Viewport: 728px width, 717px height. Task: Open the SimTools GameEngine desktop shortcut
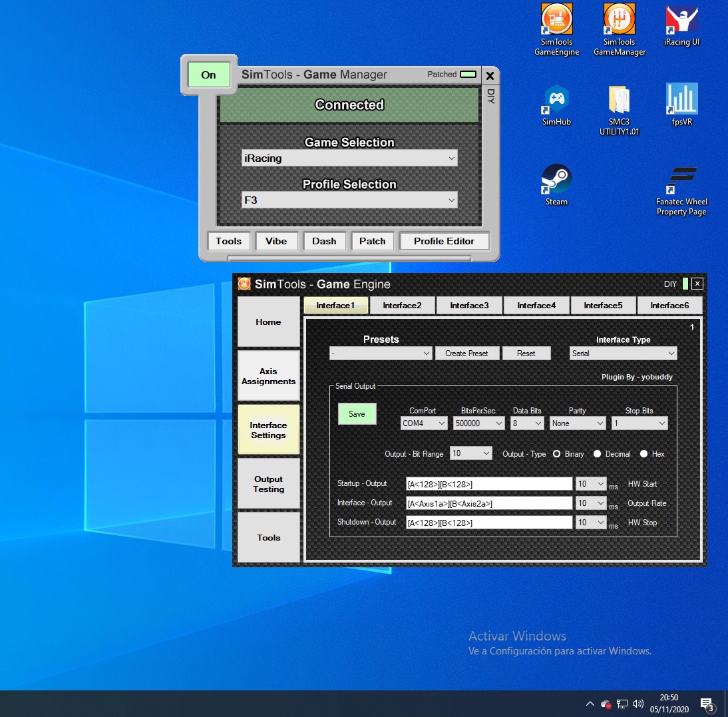click(556, 29)
